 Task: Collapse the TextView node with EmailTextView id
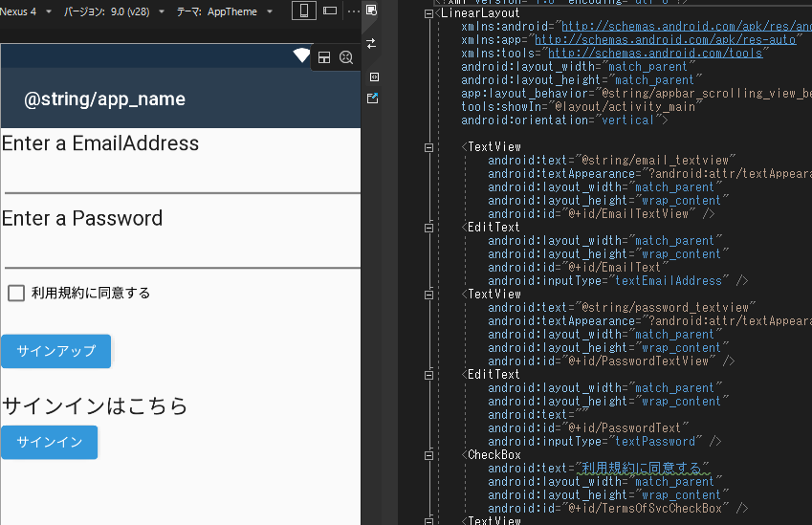(428, 147)
